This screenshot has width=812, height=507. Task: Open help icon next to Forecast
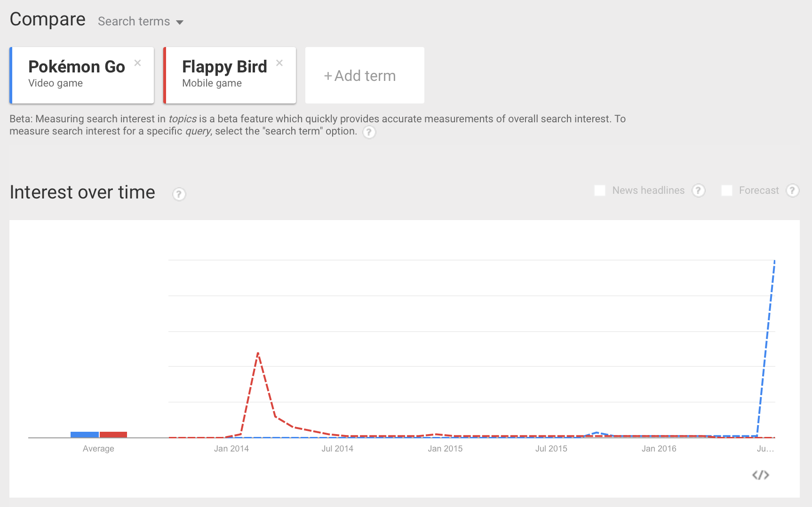793,190
